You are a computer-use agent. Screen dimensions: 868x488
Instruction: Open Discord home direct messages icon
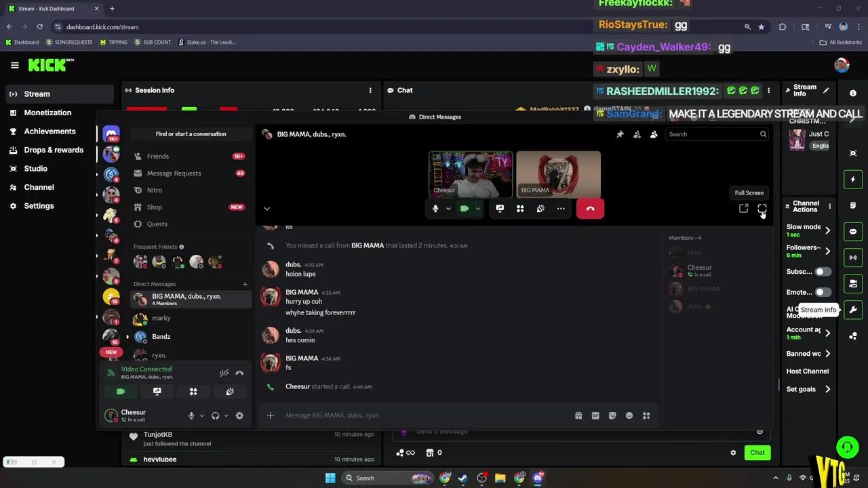coord(111,134)
